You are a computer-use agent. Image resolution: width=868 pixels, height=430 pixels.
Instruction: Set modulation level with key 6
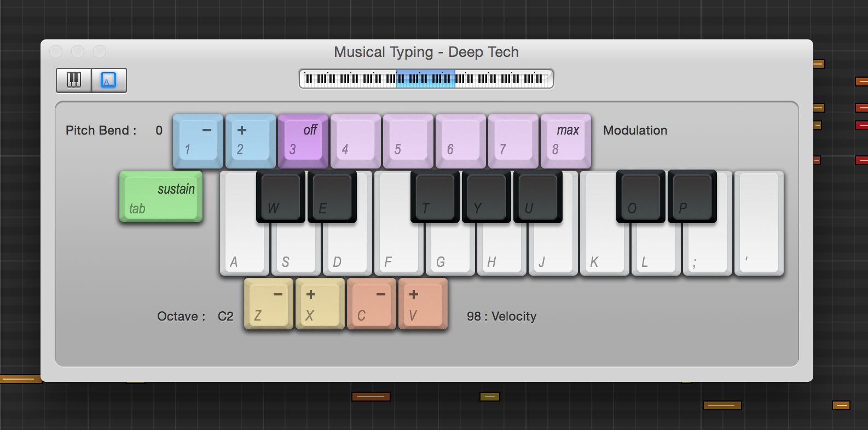click(461, 141)
